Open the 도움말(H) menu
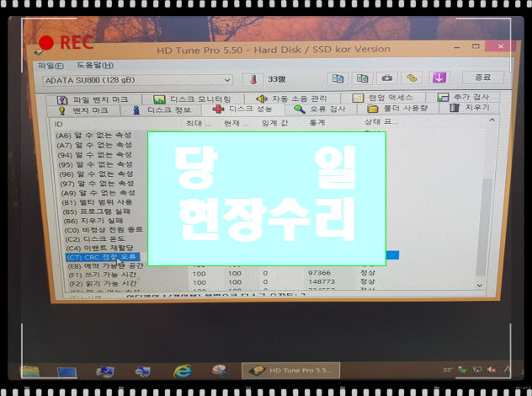This screenshot has height=396, width=532. (94, 65)
